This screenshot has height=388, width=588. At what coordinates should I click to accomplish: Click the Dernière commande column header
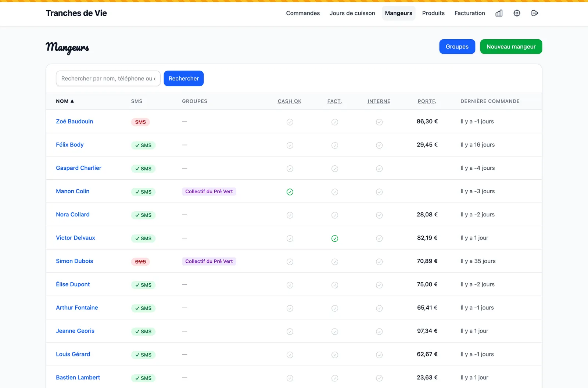click(x=490, y=101)
